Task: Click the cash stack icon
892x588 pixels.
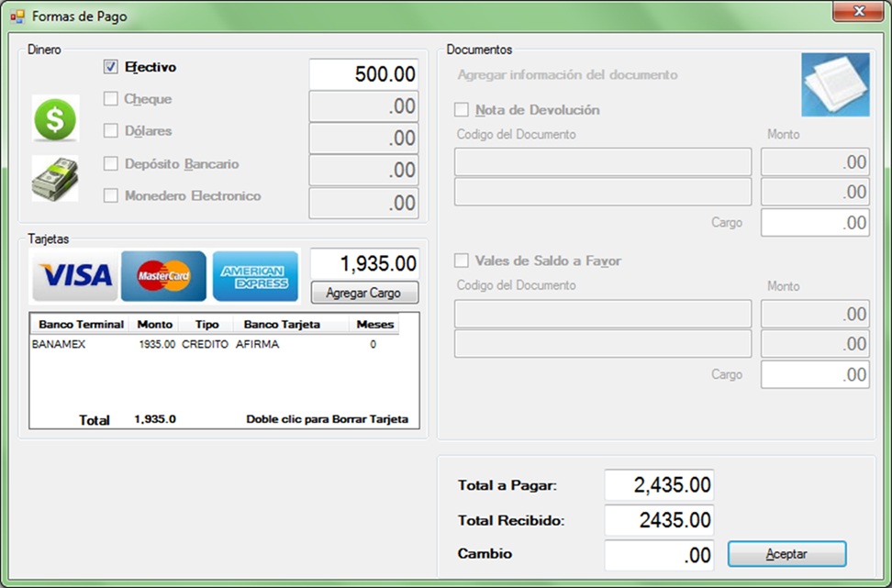Action: point(55,179)
